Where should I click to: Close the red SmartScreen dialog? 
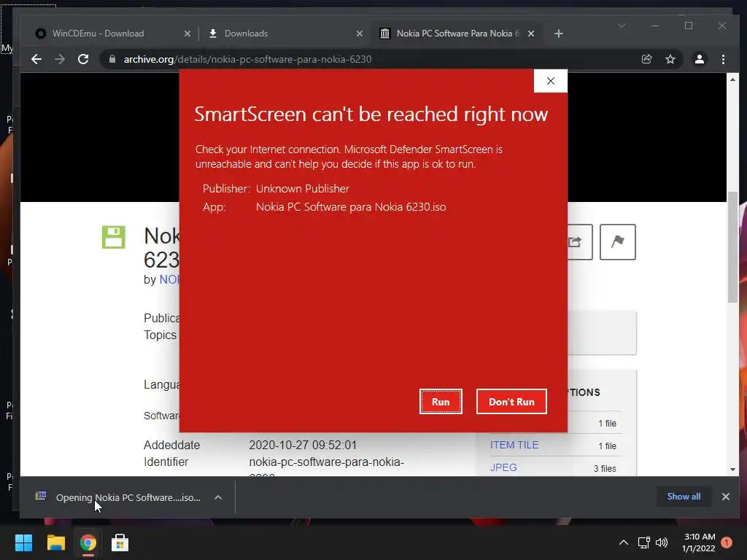[551, 81]
